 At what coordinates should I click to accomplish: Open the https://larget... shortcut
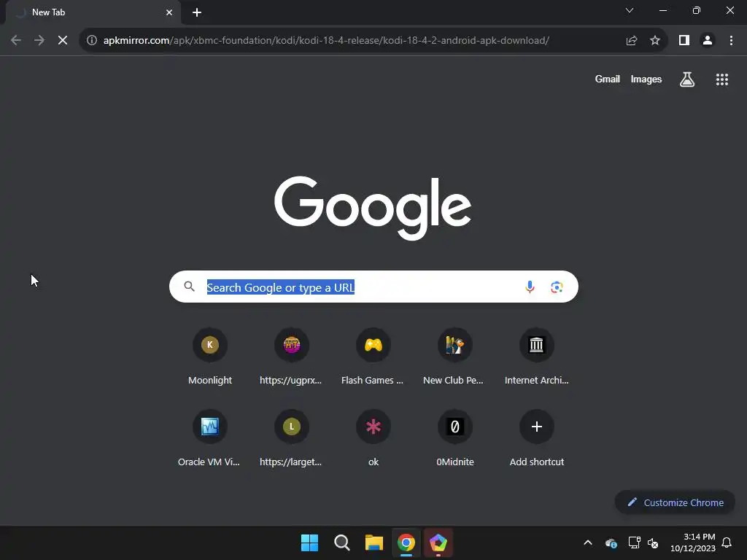[292, 438]
